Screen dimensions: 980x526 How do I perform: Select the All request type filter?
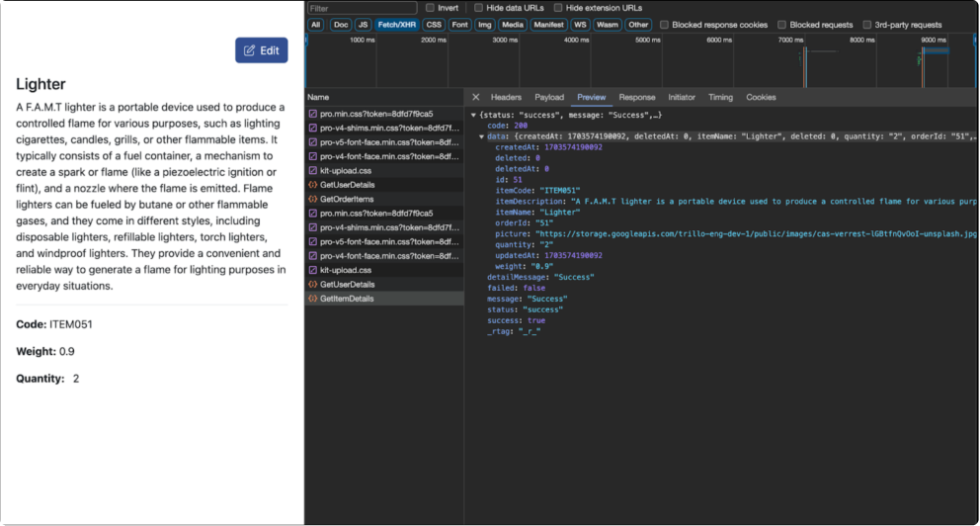[315, 25]
